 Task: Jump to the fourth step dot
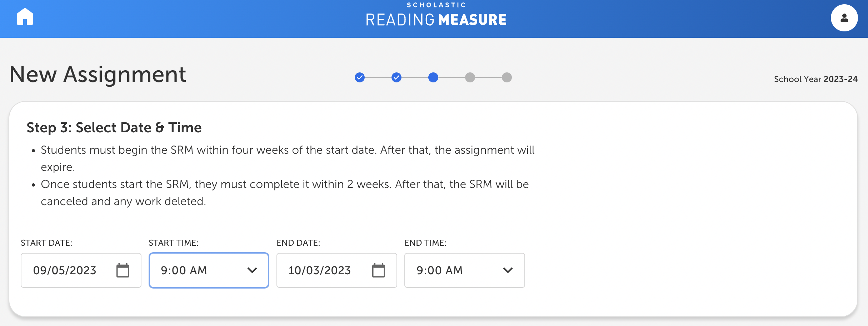click(x=470, y=77)
